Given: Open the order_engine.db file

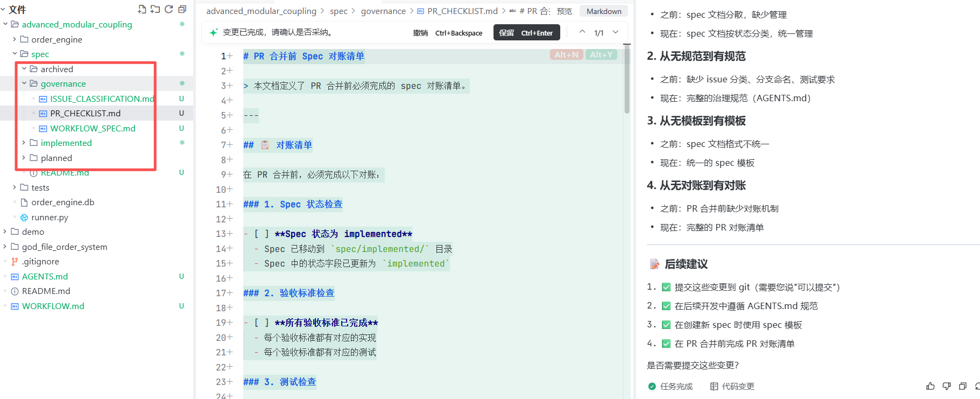Looking at the screenshot, I should click(x=62, y=202).
